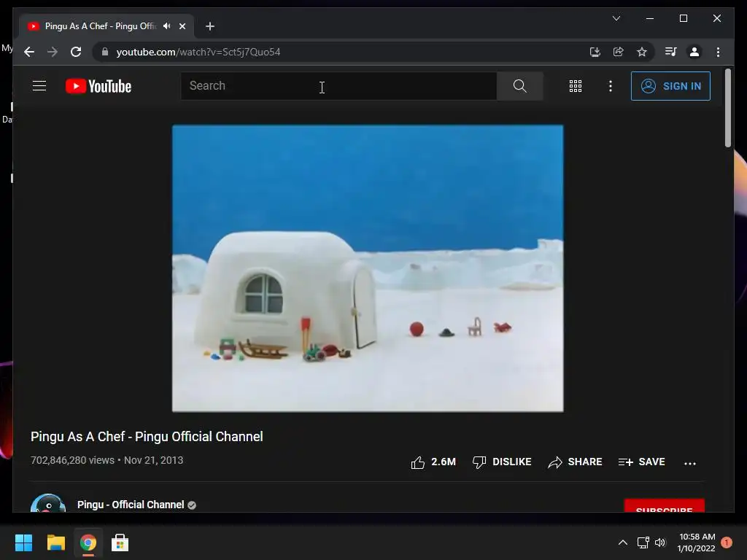Open the tab search chevron dropdown
Viewport: 747px width, 560px height.
click(616, 18)
